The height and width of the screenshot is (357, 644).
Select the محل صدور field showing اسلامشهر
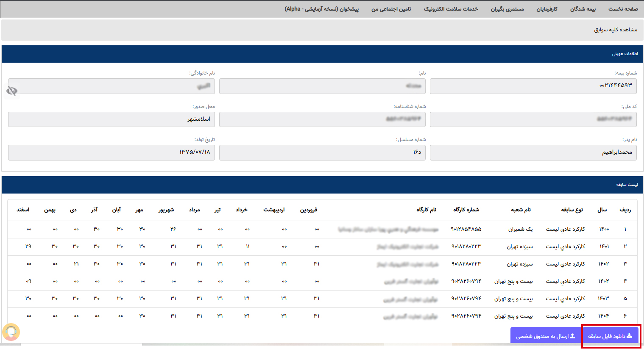111,119
